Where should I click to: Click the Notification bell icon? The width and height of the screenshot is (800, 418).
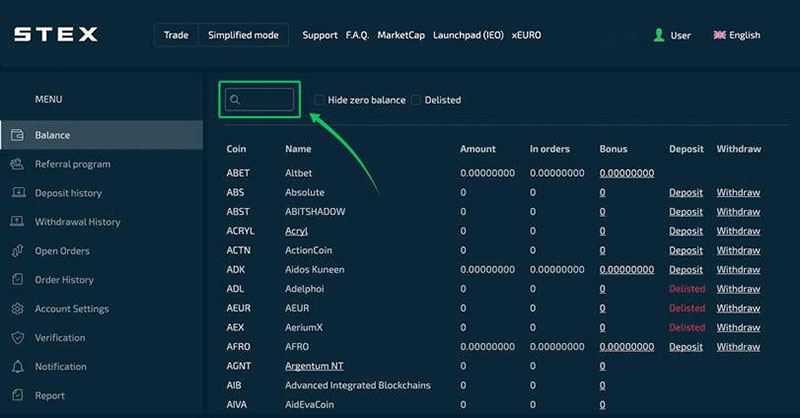pos(17,366)
